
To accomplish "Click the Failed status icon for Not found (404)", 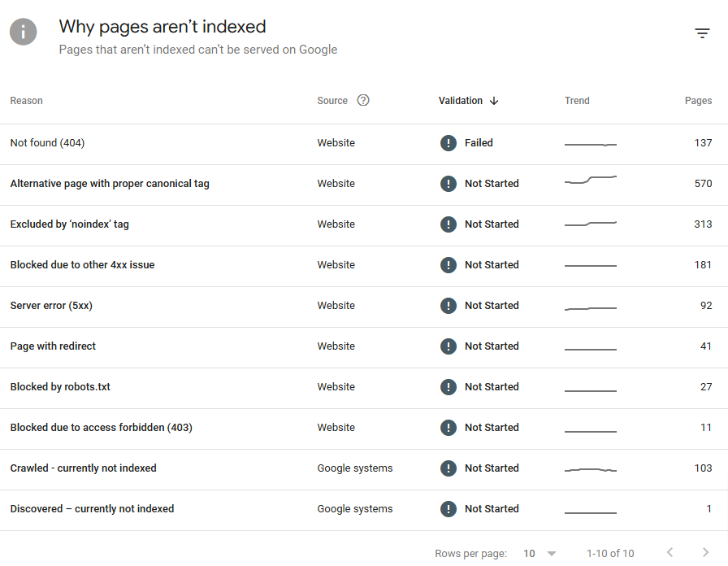I will click(x=448, y=142).
